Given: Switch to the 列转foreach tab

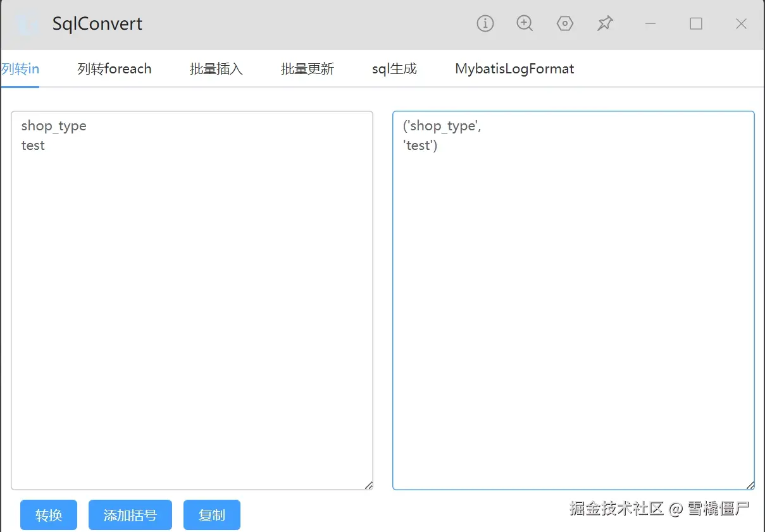Looking at the screenshot, I should tap(115, 68).
